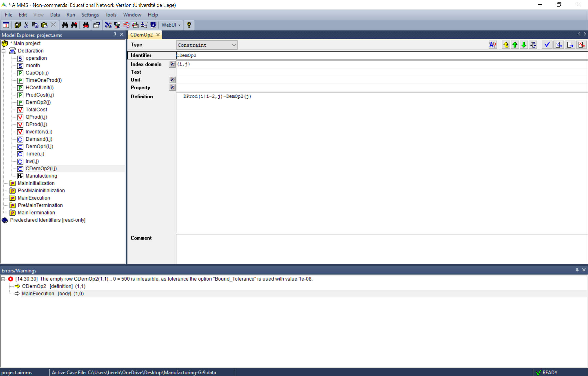This screenshot has height=376, width=588.
Task: Click the yellow question mark help icon
Action: coord(189,25)
